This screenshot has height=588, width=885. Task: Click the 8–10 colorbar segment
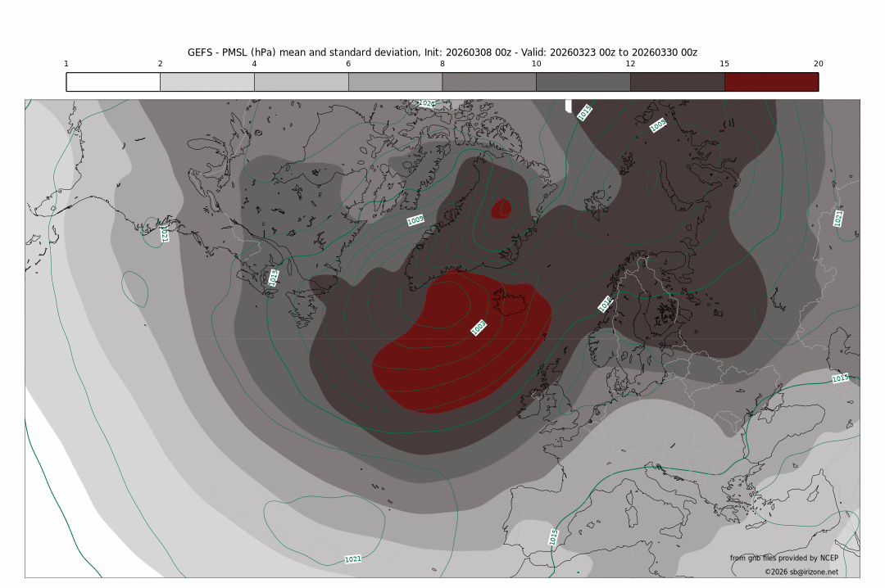tap(489, 82)
